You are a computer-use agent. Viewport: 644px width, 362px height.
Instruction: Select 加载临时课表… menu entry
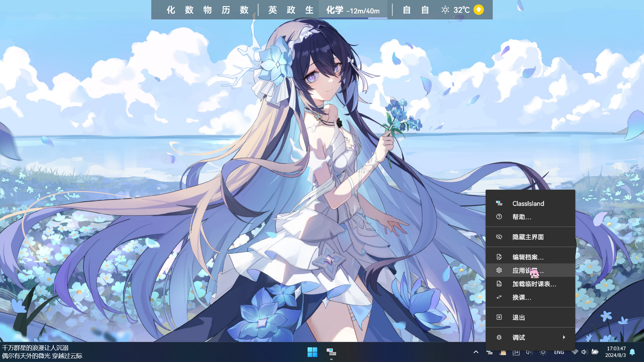534,284
